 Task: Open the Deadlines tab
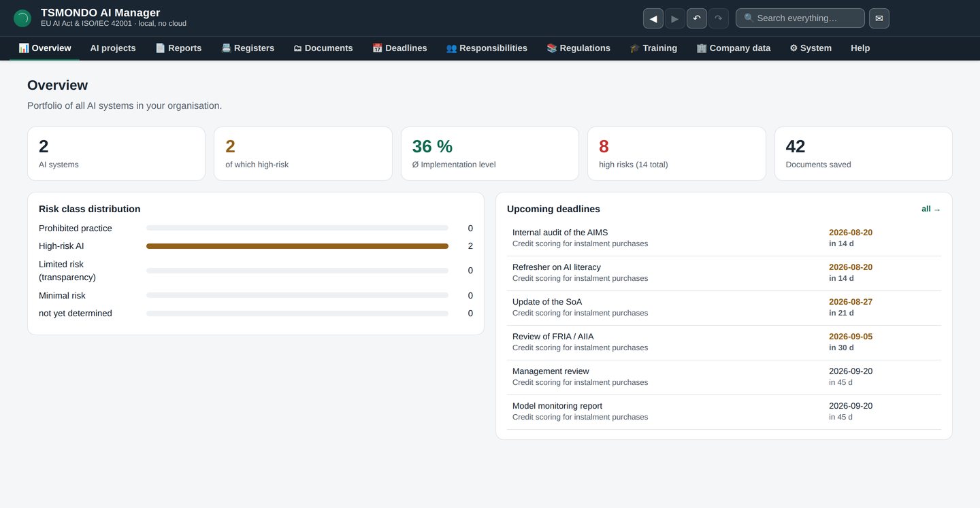pos(399,48)
